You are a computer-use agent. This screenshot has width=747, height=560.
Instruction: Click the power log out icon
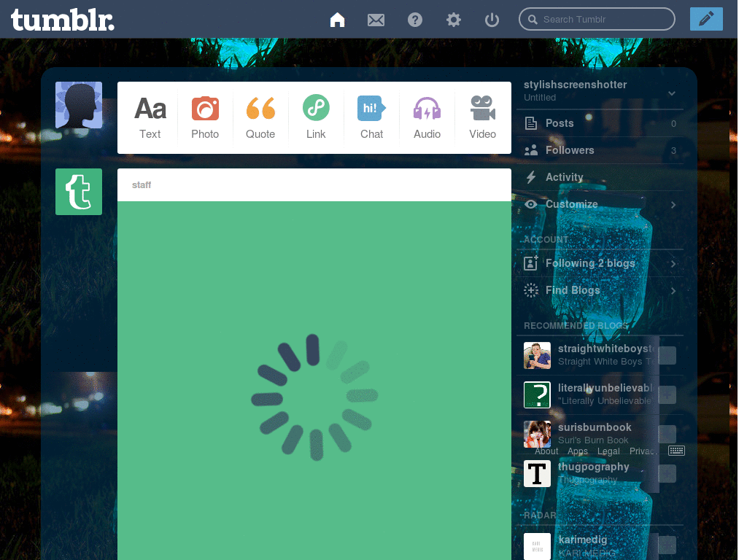coord(492,20)
